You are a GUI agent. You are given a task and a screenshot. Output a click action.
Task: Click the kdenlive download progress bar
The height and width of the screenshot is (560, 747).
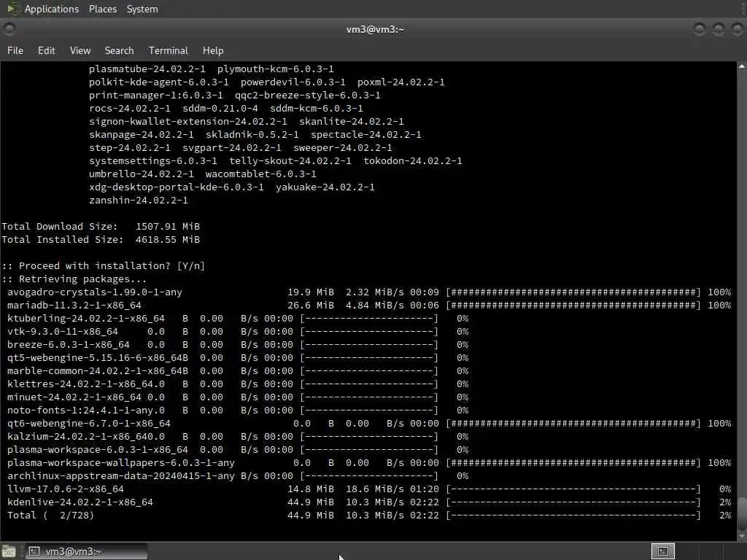coord(573,502)
